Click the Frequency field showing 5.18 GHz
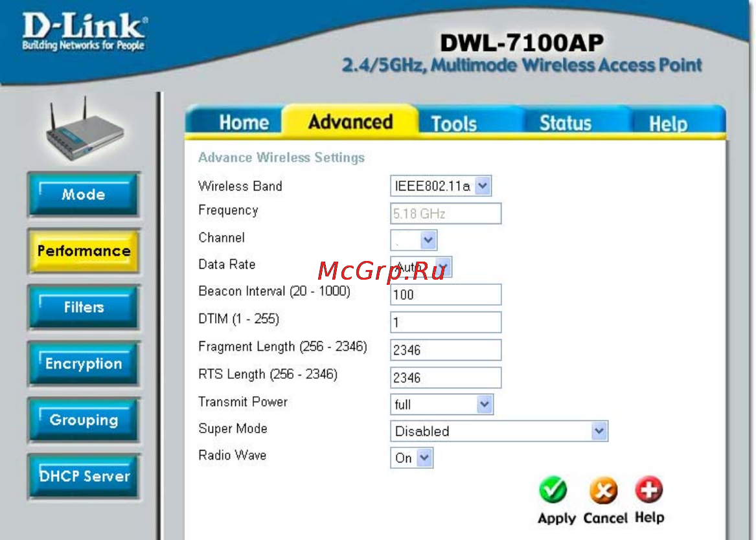 446,214
